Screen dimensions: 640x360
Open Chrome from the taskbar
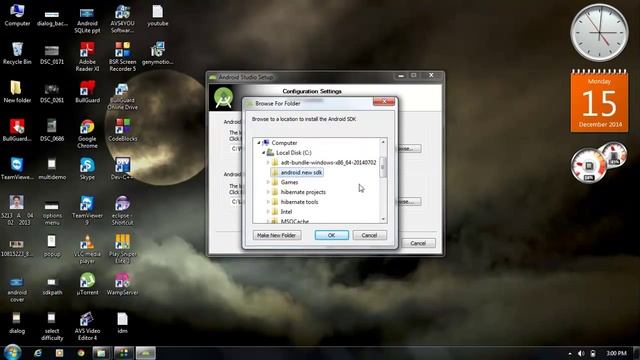point(81,353)
